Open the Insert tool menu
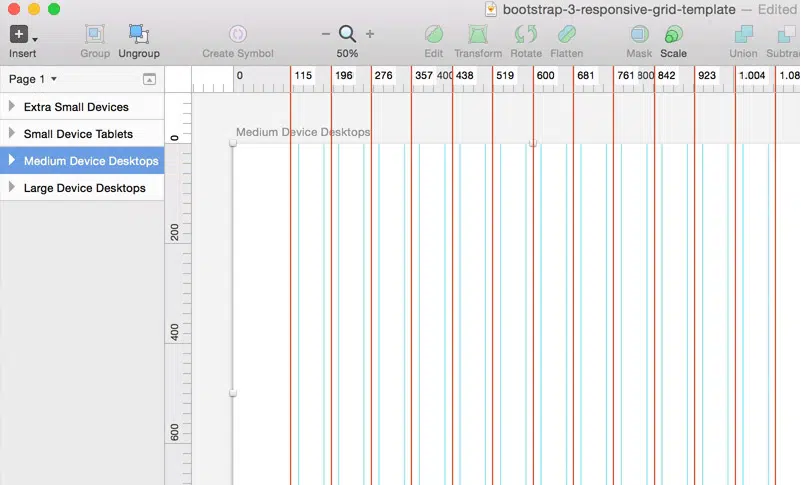Viewport: 801px width, 485px height. [x=22, y=35]
